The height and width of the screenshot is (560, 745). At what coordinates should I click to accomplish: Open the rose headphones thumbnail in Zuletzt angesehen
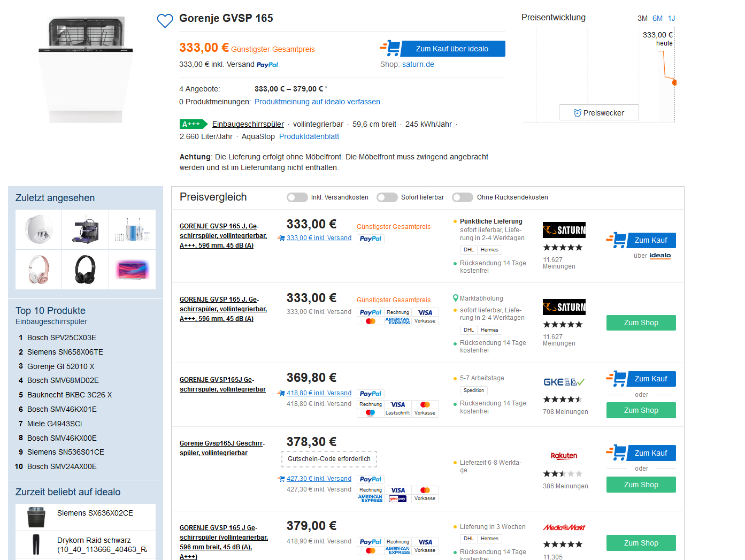[39, 270]
